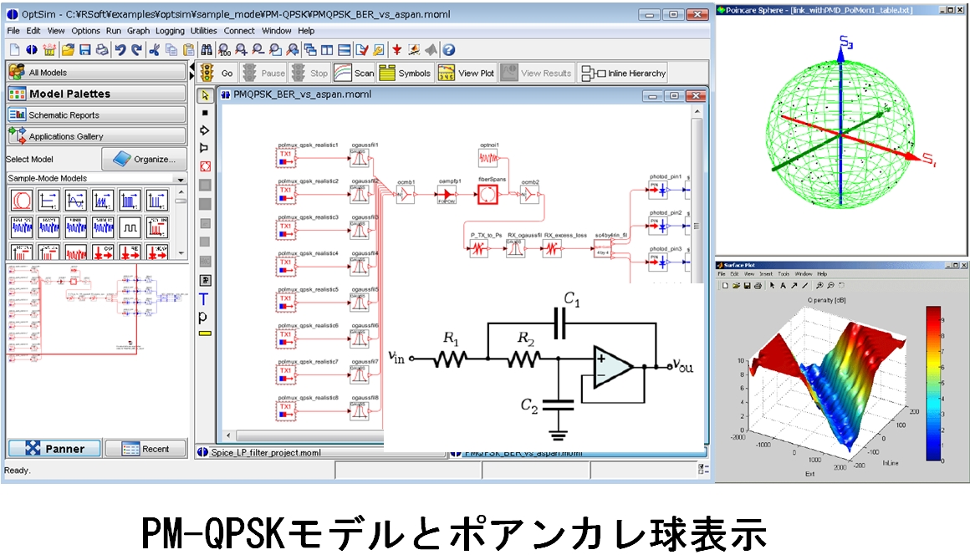Image resolution: width=970 pixels, height=560 pixels.
Task: Click the Go traffic light button
Action: click(x=217, y=73)
